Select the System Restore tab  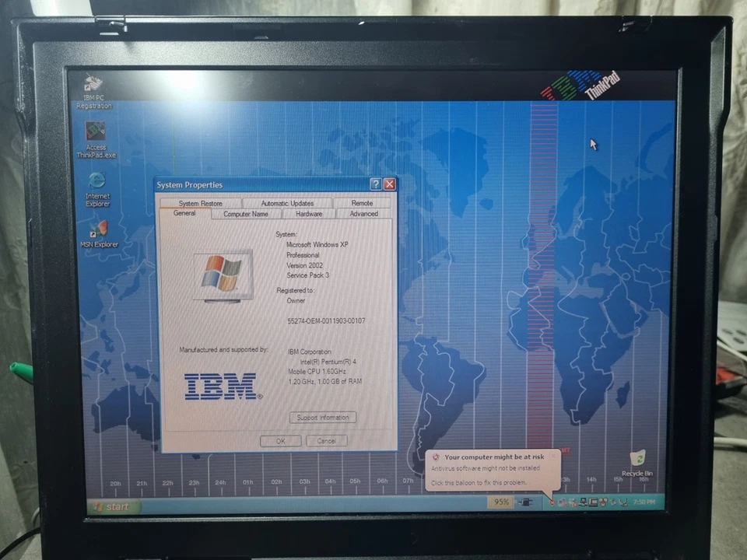[200, 203]
